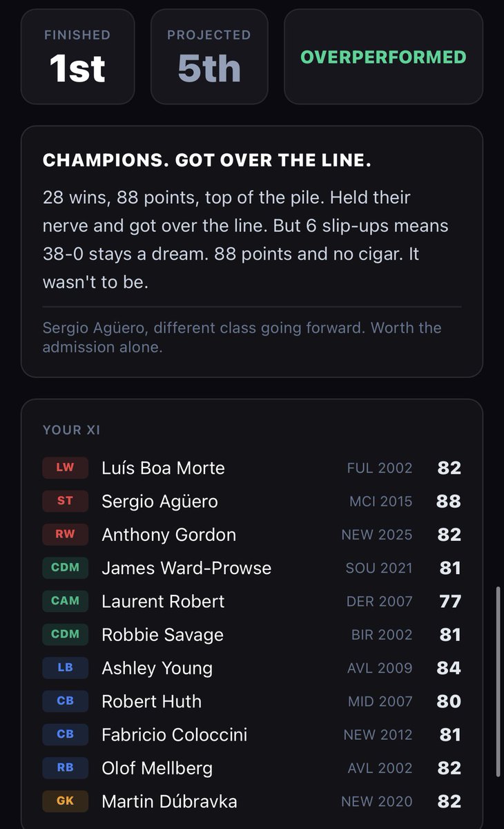Image resolution: width=504 pixels, height=829 pixels.
Task: Tap the RW position badge
Action: point(65,534)
